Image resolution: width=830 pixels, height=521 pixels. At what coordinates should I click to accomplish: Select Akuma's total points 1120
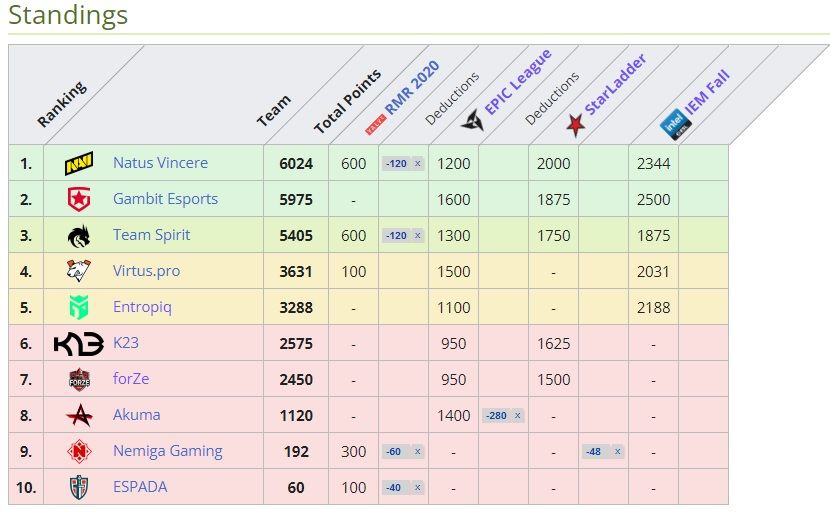[x=296, y=416]
